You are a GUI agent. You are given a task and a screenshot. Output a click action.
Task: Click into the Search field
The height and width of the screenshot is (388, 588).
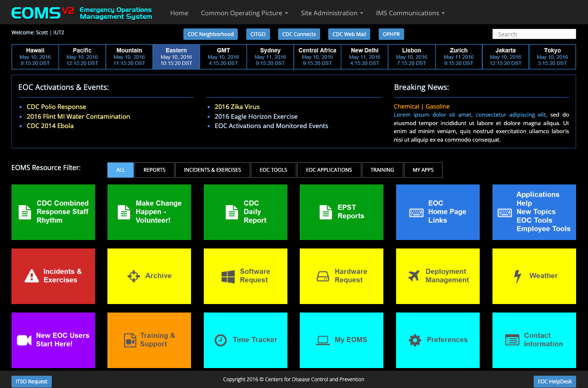tap(534, 34)
